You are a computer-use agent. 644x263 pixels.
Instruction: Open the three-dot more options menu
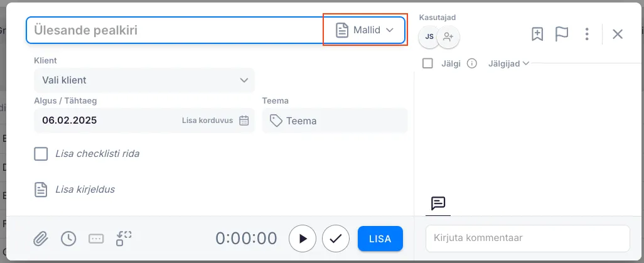pos(587,34)
